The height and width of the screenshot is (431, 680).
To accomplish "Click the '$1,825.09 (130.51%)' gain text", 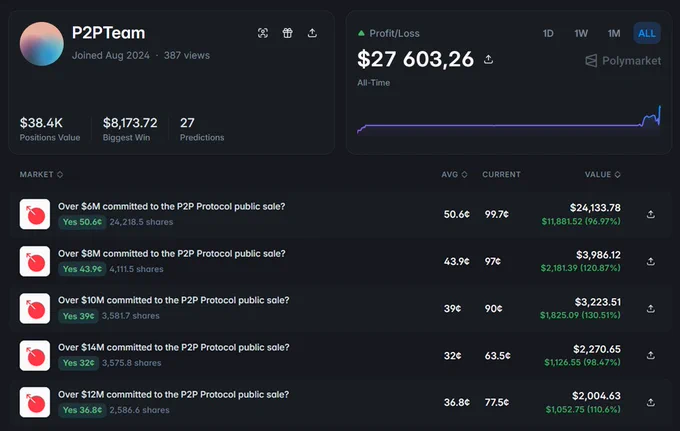I will point(580,315).
